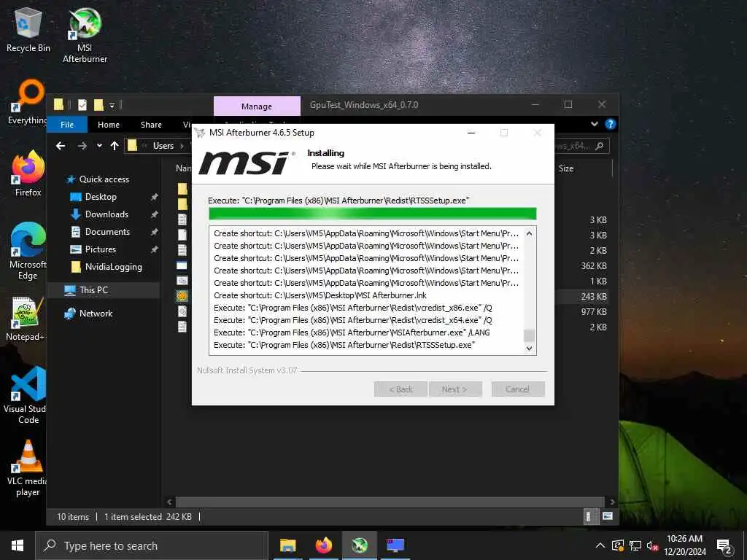747x560 pixels.
Task: Click the File Explorer taskbar icon
Action: [x=287, y=545]
